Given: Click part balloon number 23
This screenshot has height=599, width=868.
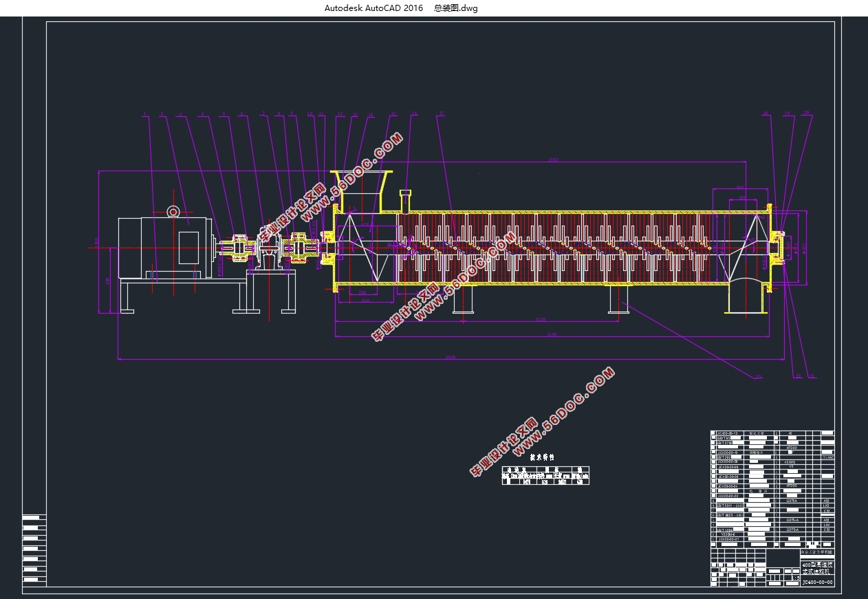Looking at the screenshot, I should (759, 376).
